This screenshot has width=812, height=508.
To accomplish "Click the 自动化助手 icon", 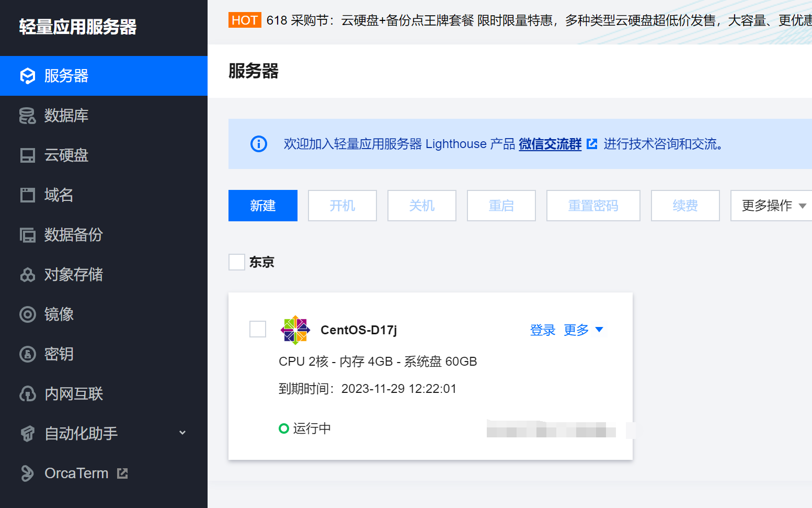I will tap(27, 434).
